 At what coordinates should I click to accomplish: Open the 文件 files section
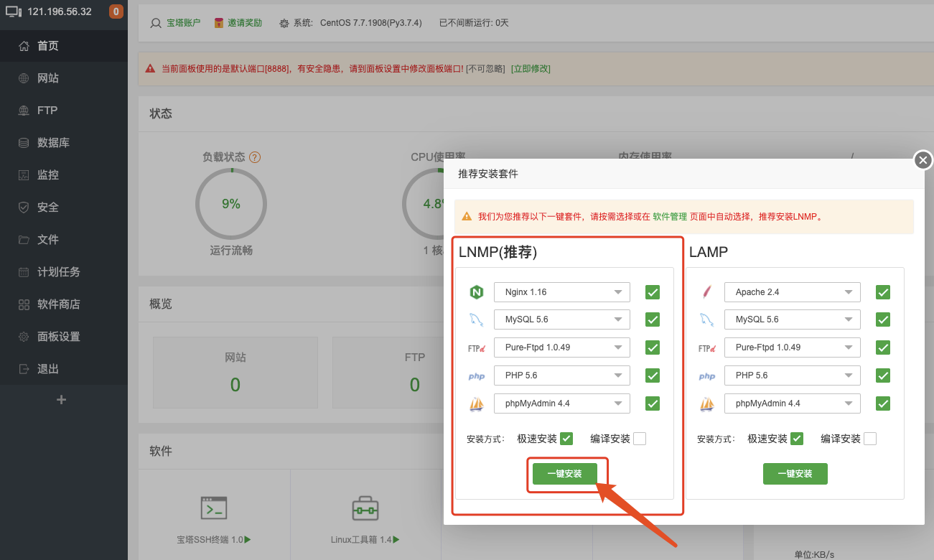[64, 240]
